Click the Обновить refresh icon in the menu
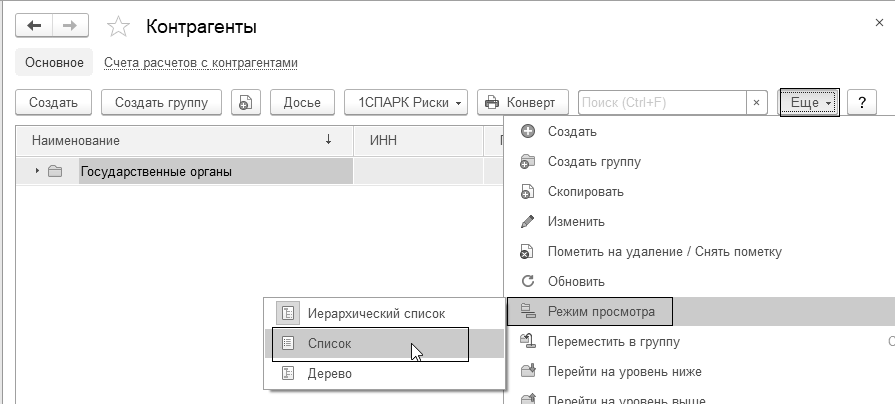Screen dimensions: 895x404 528,281
